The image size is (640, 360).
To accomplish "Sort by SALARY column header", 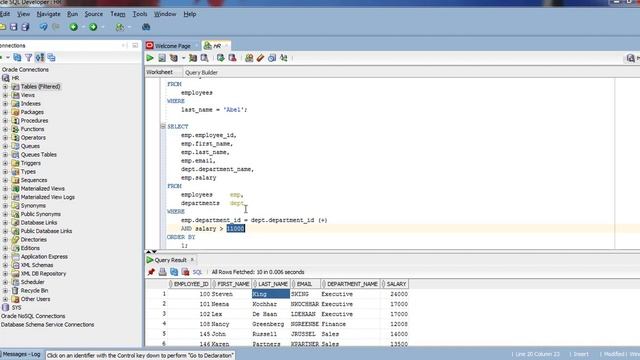I will click(x=395, y=284).
